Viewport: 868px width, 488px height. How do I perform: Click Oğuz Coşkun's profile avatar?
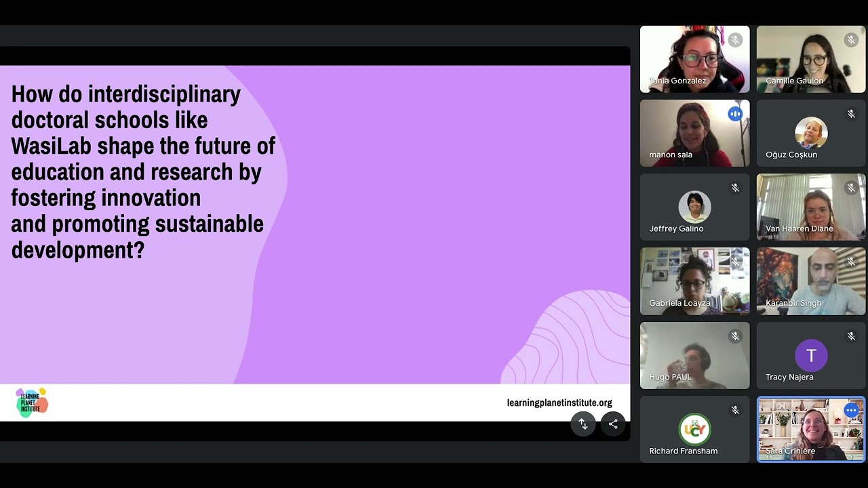tap(811, 133)
